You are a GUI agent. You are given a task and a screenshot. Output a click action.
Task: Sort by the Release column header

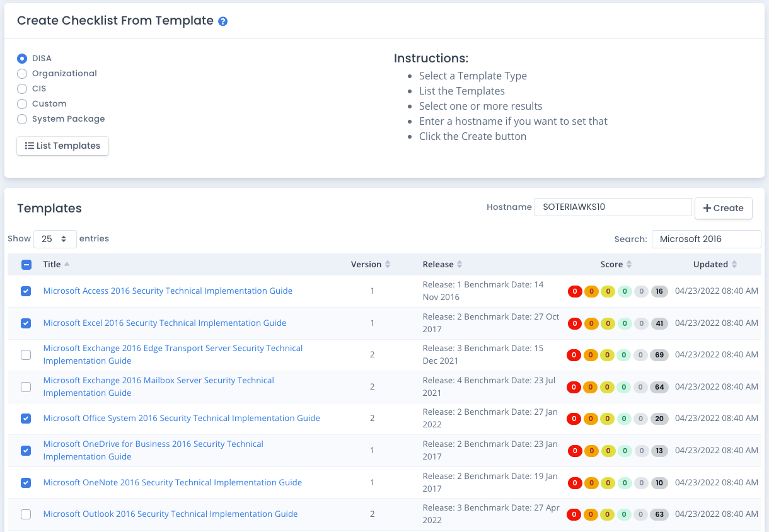[x=442, y=264]
